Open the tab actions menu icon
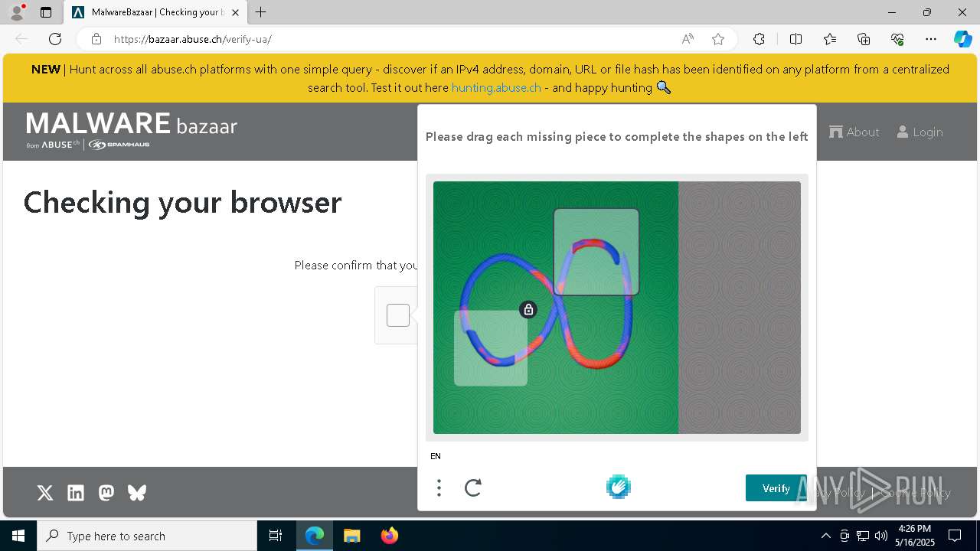 [46, 12]
